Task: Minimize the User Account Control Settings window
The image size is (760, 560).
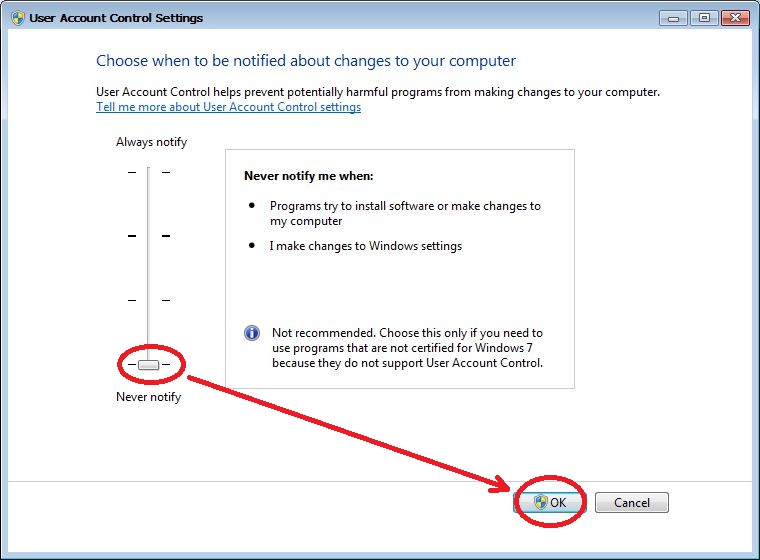Action: [673, 18]
